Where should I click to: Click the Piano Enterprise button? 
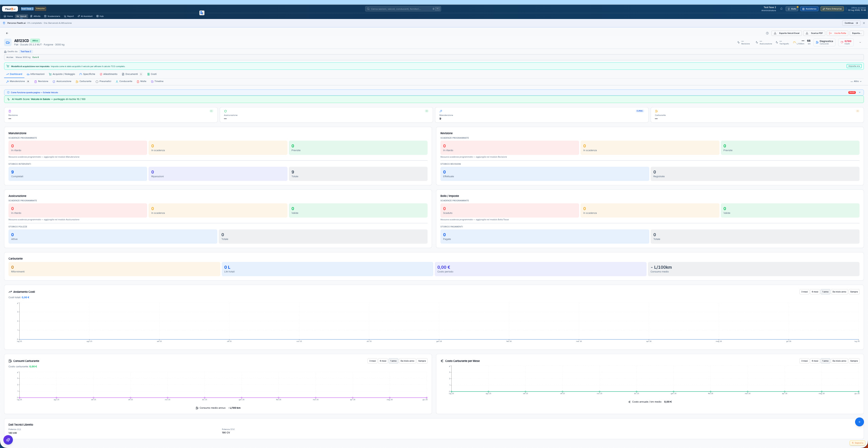[x=832, y=9]
